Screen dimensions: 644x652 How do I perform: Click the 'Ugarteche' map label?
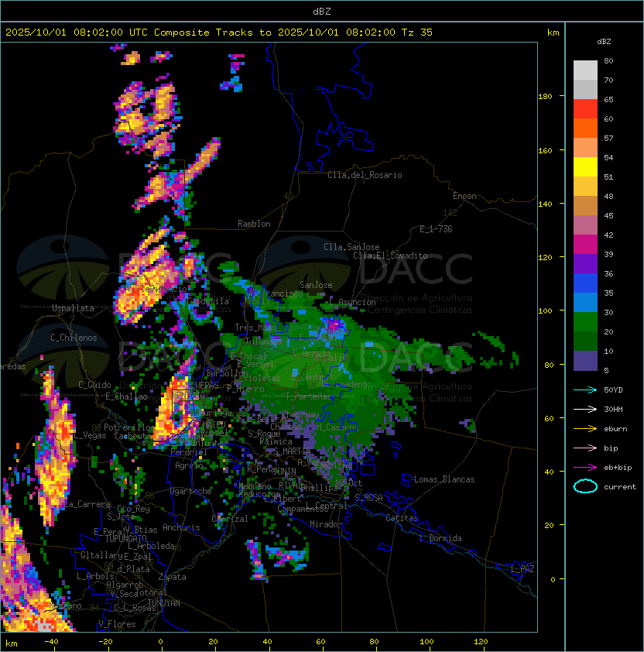(x=191, y=491)
